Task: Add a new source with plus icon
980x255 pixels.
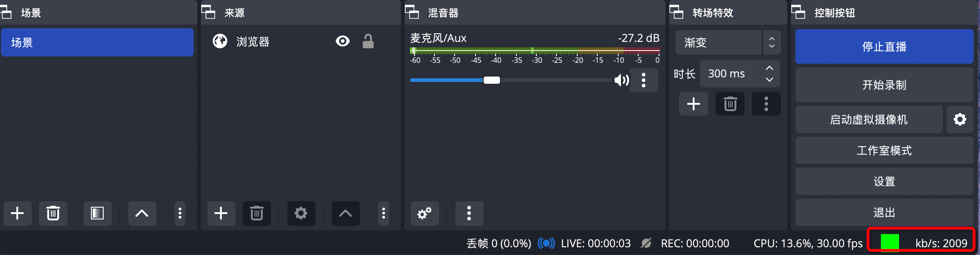Action: coord(221,214)
